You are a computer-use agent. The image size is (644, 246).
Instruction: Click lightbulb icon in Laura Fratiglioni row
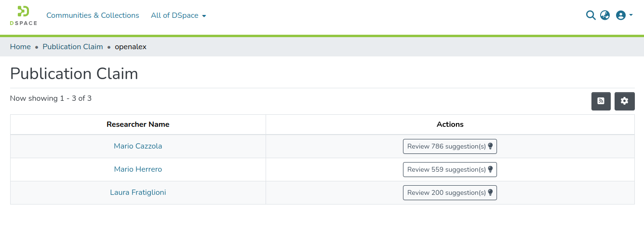point(491,192)
